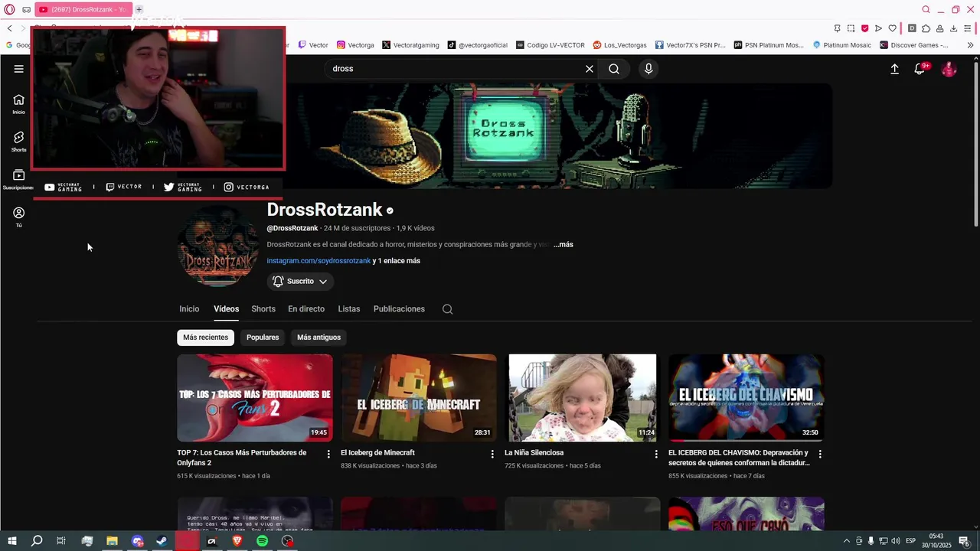This screenshot has height=551, width=980.
Task: Go to YouTube Inicio in sidebar
Action: tap(18, 104)
